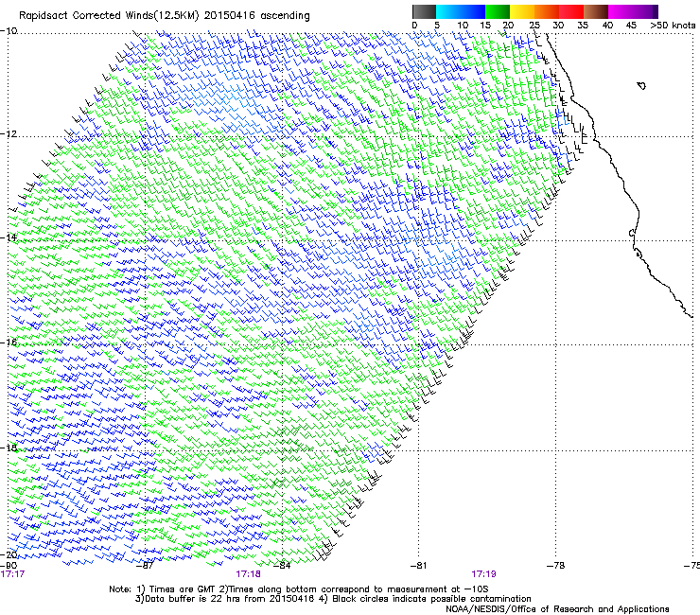Click the '-10' latitude label

[9, 30]
